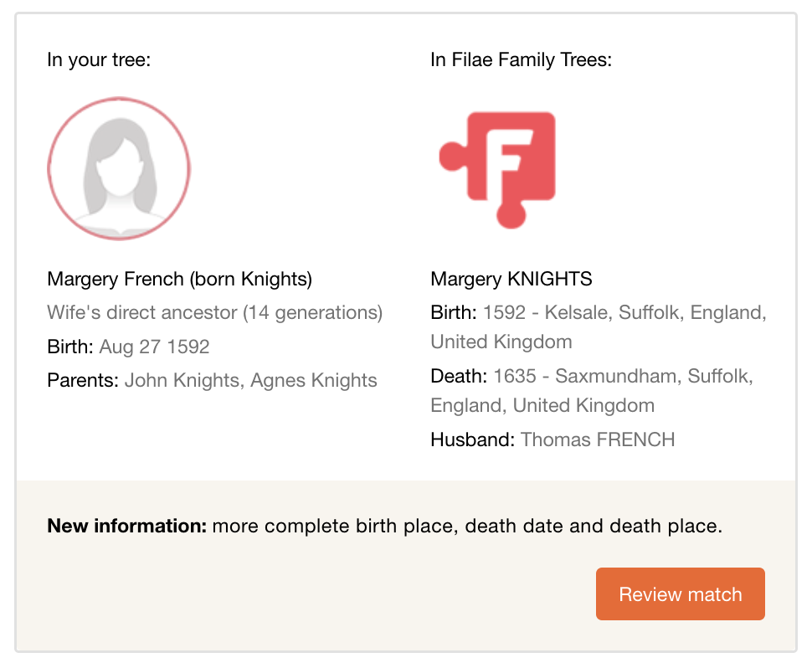Select Wife's direct ancestor relationship text

[x=214, y=313]
